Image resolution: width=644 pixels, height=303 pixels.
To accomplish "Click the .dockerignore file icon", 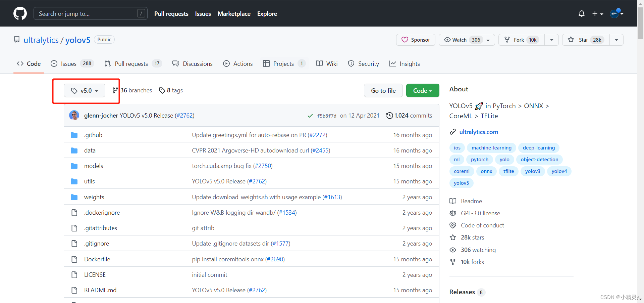I will coord(74,213).
